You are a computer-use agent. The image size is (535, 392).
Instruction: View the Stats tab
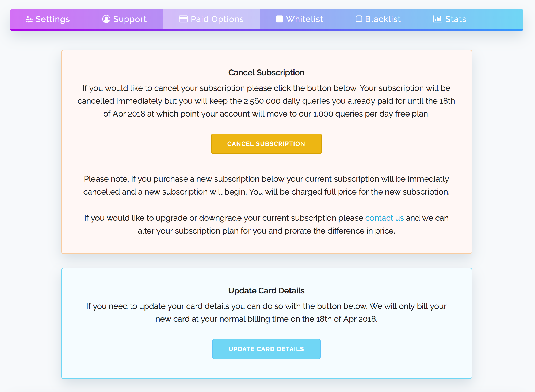pos(456,19)
